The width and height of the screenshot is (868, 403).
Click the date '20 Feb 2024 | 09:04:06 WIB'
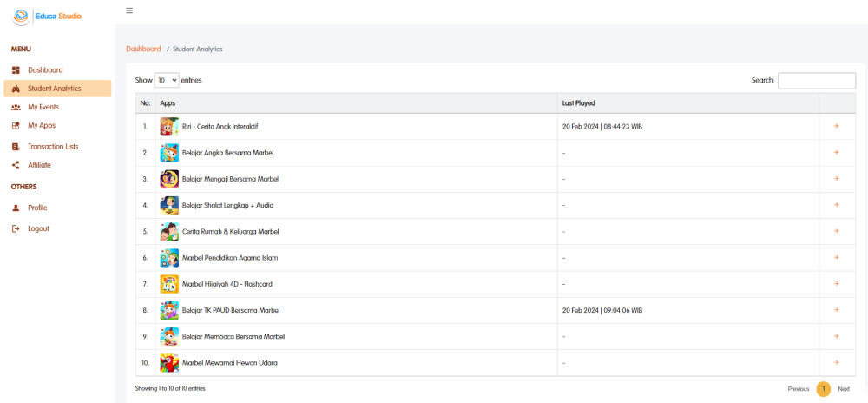click(602, 311)
